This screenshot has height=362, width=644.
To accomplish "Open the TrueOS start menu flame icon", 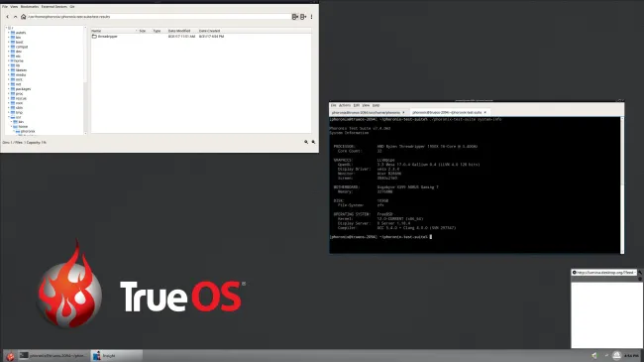I will 10,356.
